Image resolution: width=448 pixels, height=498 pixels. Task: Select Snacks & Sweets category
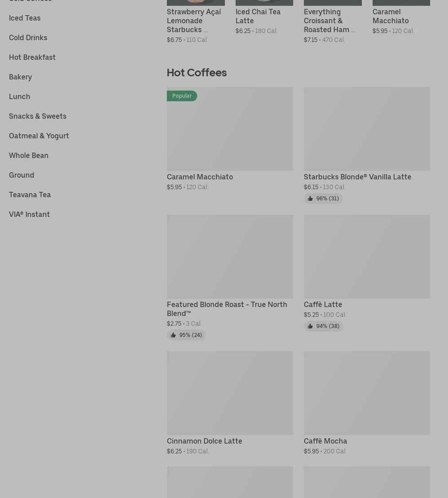pyautogui.click(x=37, y=116)
